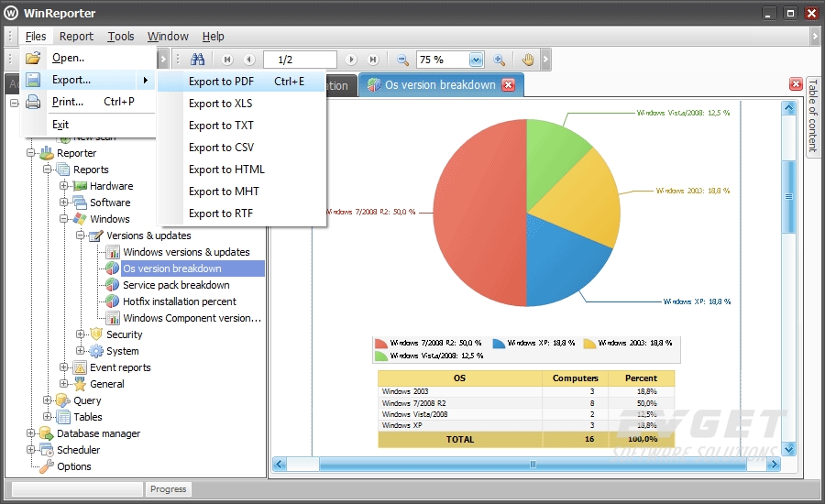The image size is (825, 504).
Task: Open the Help menu
Action: [x=213, y=37]
